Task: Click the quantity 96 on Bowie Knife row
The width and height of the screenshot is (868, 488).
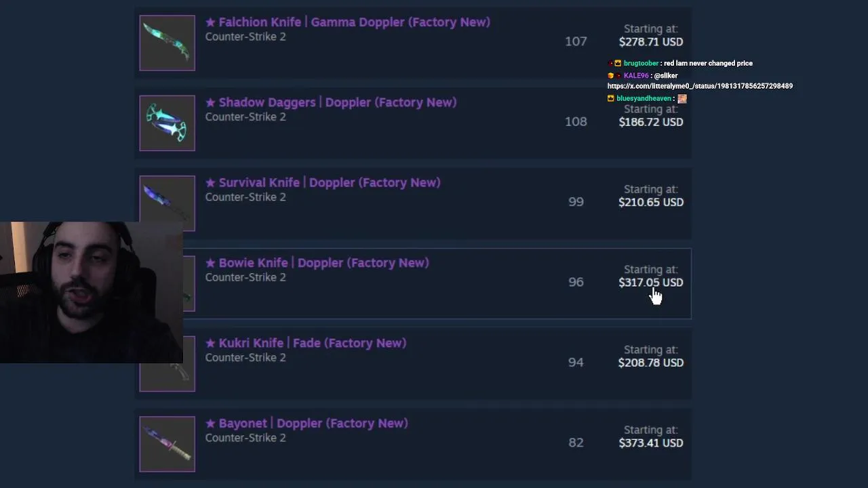Action: pyautogui.click(x=576, y=282)
